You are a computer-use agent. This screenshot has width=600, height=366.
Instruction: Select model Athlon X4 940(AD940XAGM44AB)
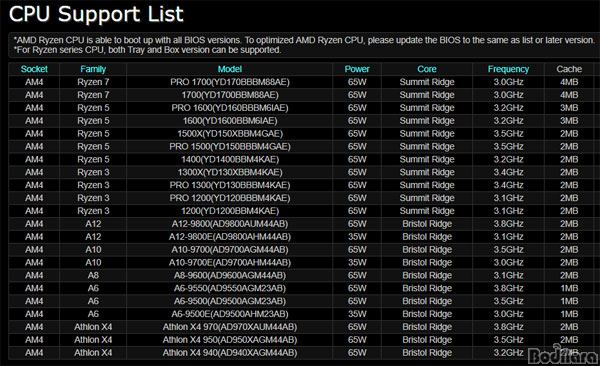(x=230, y=353)
